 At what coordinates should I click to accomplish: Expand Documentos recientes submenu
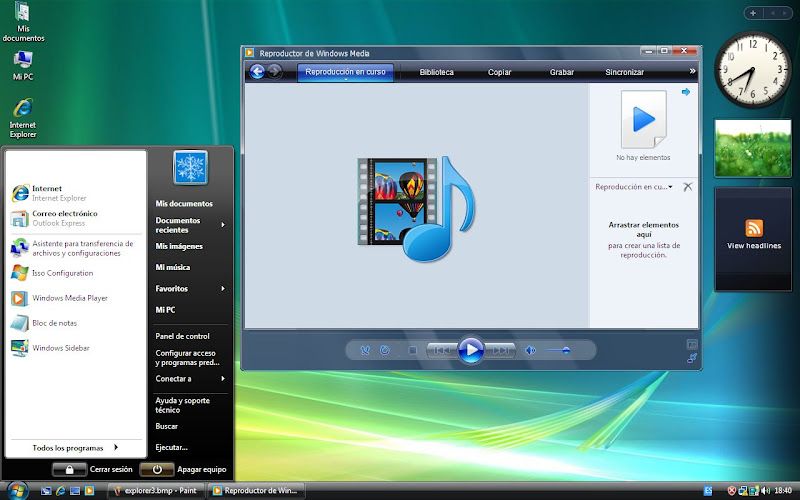[190, 225]
